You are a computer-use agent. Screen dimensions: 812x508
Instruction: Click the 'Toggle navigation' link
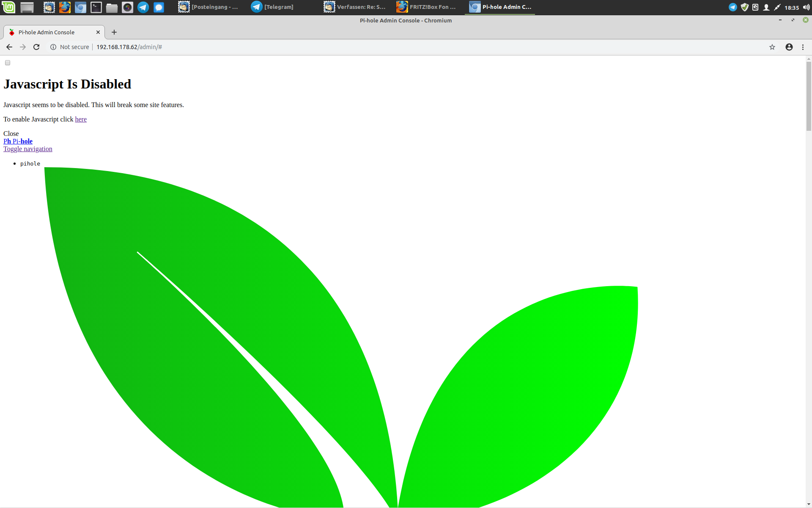[28, 149]
